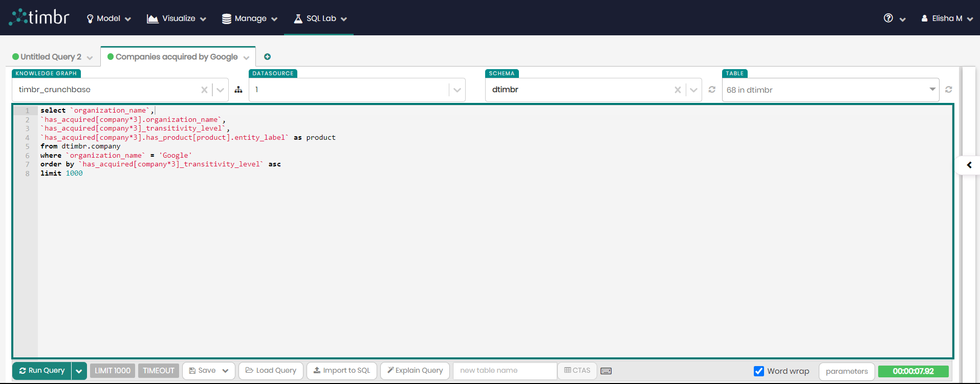Viewport: 980px width, 384px height.
Task: Open the Model menu
Action: point(108,18)
